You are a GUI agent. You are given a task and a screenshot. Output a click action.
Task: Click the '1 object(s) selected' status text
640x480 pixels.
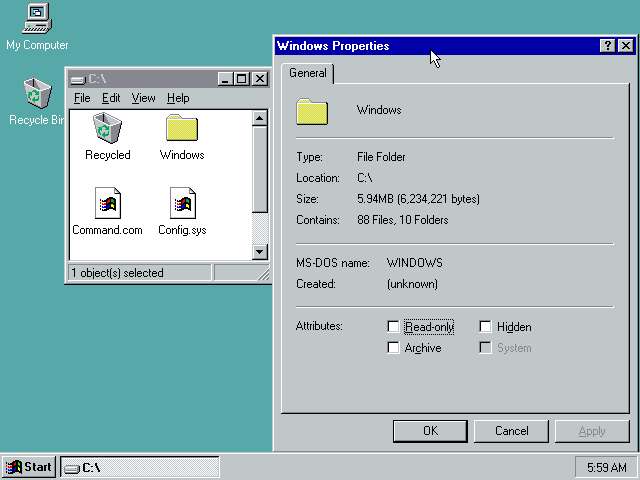pos(117,273)
